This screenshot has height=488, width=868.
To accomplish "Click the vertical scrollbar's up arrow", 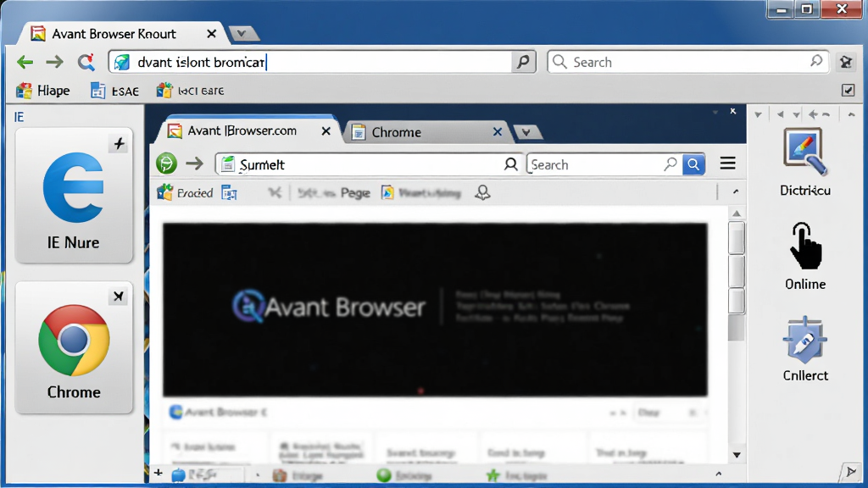I will click(737, 213).
